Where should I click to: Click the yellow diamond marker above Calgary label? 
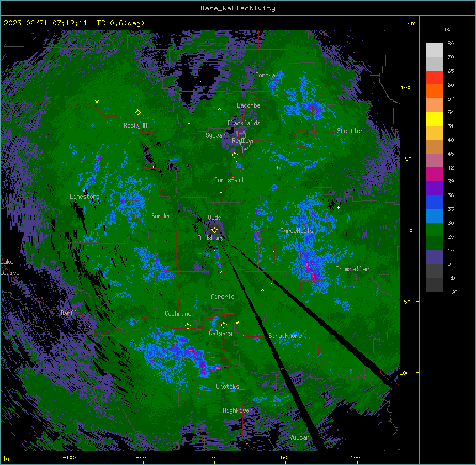(224, 325)
